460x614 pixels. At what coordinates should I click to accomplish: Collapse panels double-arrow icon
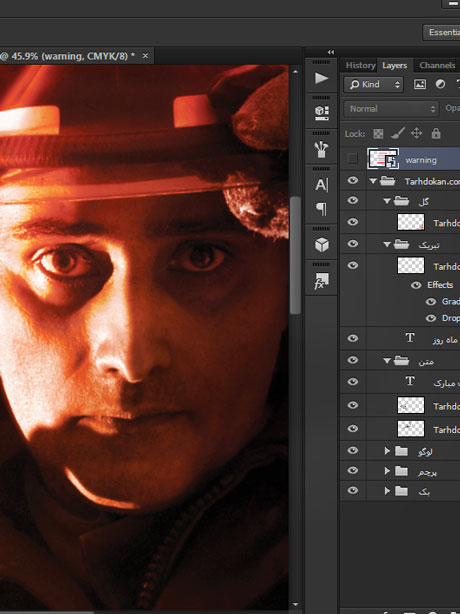(x=331, y=52)
